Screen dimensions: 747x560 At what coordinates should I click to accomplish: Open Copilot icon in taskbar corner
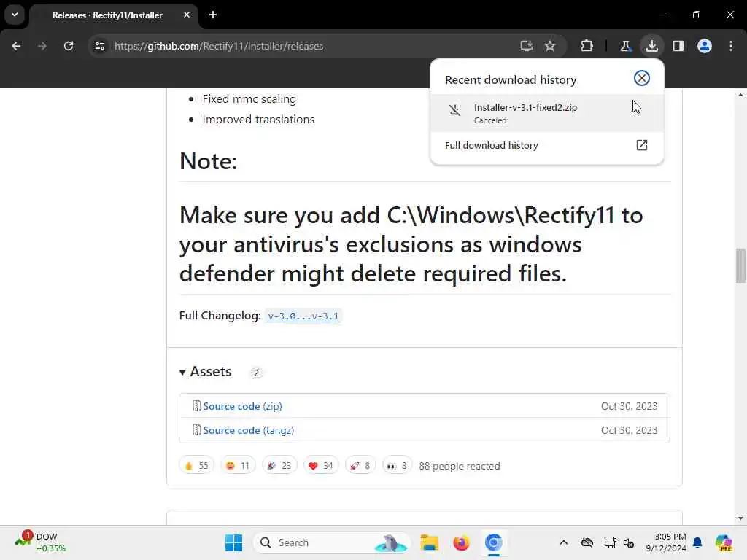724,542
